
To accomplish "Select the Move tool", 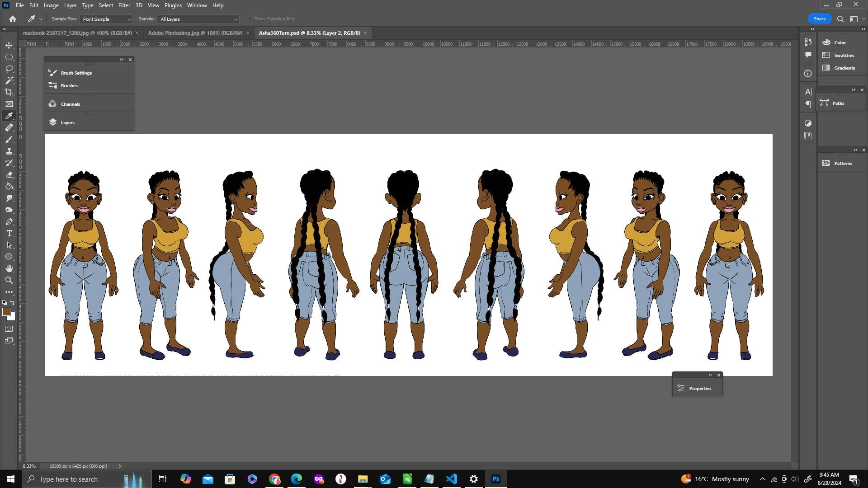I will coord(9,45).
